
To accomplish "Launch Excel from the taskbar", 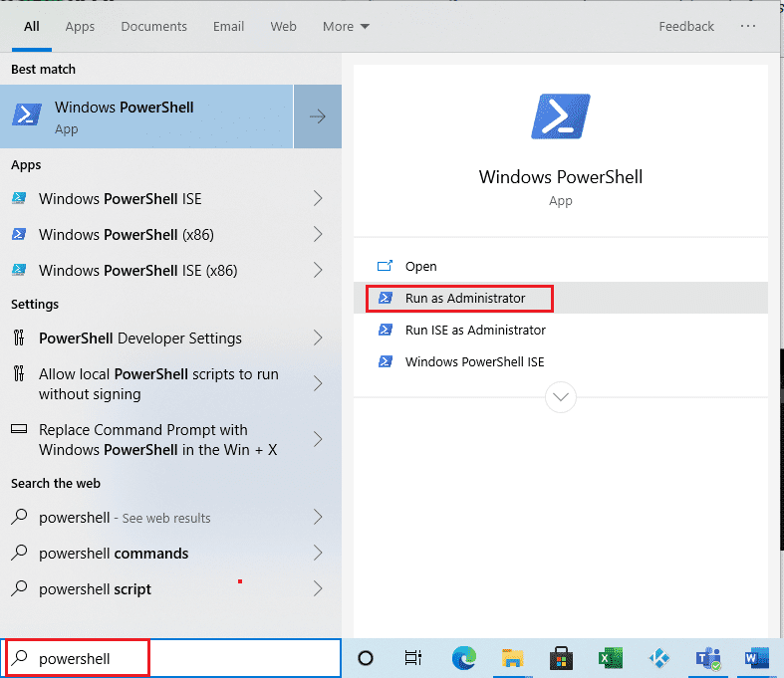I will click(611, 658).
